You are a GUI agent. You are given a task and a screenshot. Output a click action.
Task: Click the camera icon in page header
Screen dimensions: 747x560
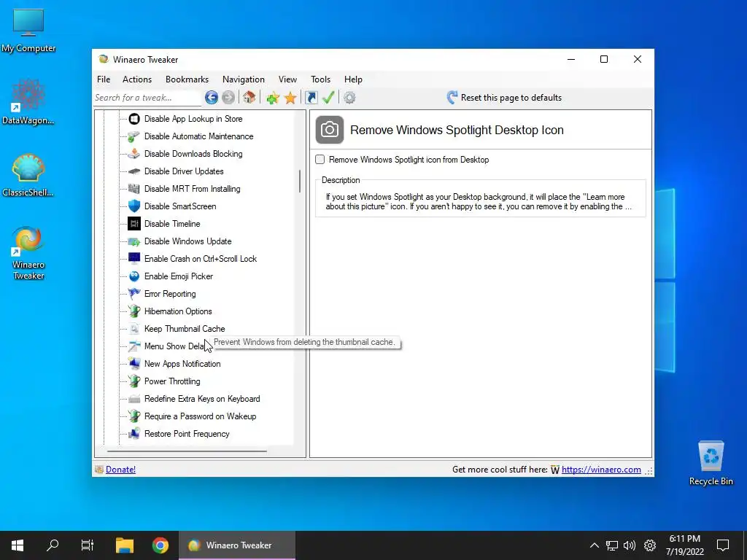[330, 130]
